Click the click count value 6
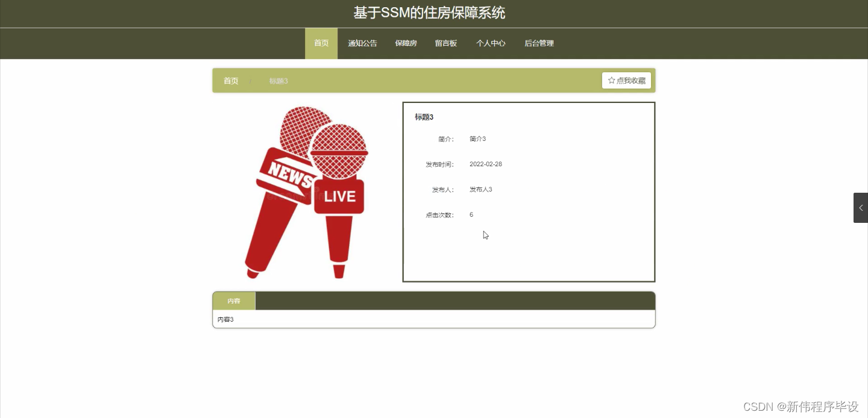868x418 pixels. [x=471, y=215]
